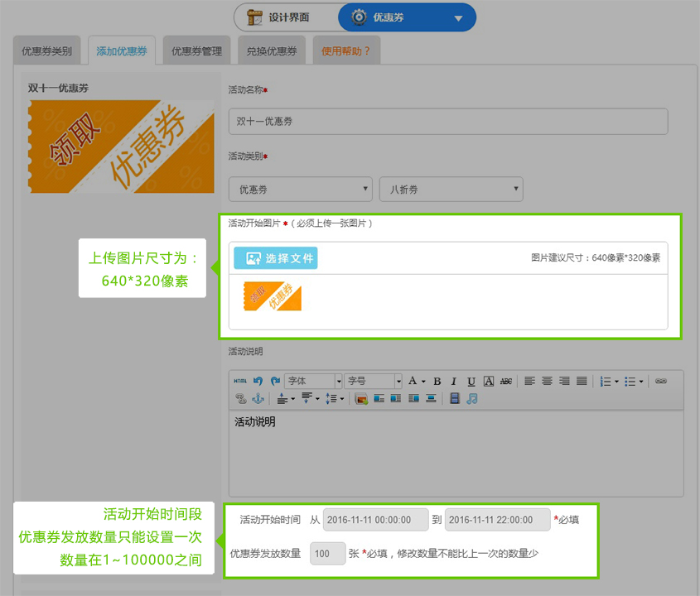
Task: Insert music using the note icon
Action: (472, 399)
